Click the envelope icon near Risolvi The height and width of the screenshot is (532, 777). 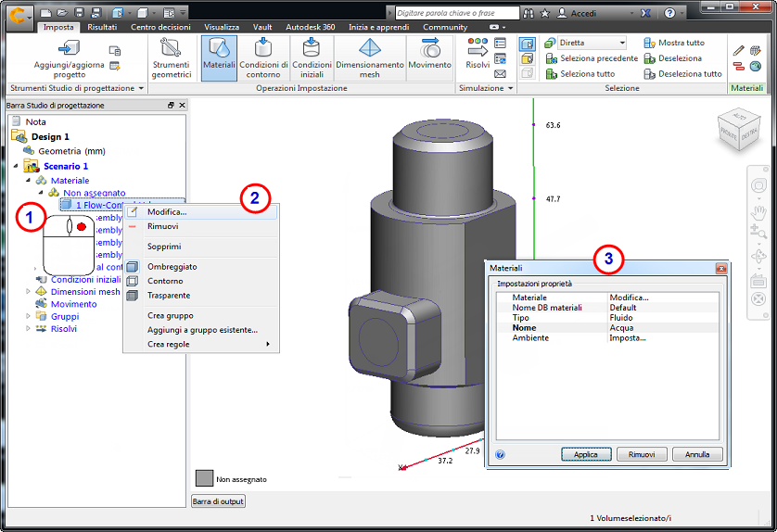(x=501, y=74)
